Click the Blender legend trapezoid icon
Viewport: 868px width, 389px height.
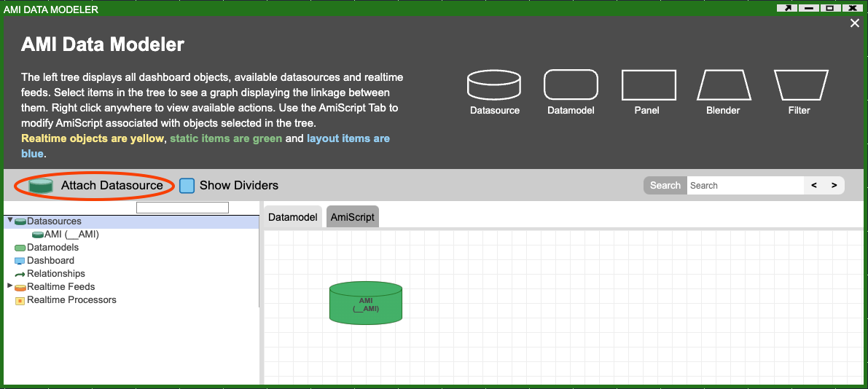[723, 85]
